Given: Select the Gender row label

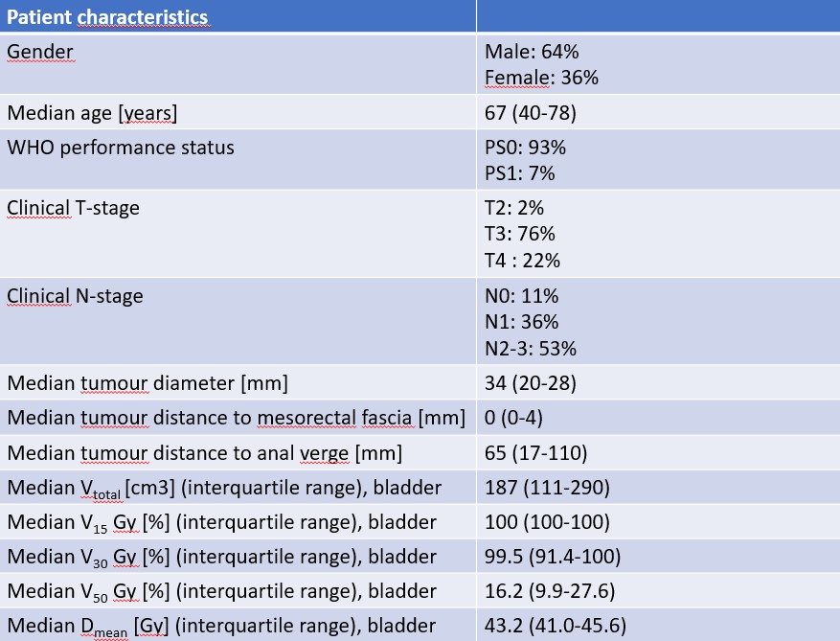Looking at the screenshot, I should point(40,52).
